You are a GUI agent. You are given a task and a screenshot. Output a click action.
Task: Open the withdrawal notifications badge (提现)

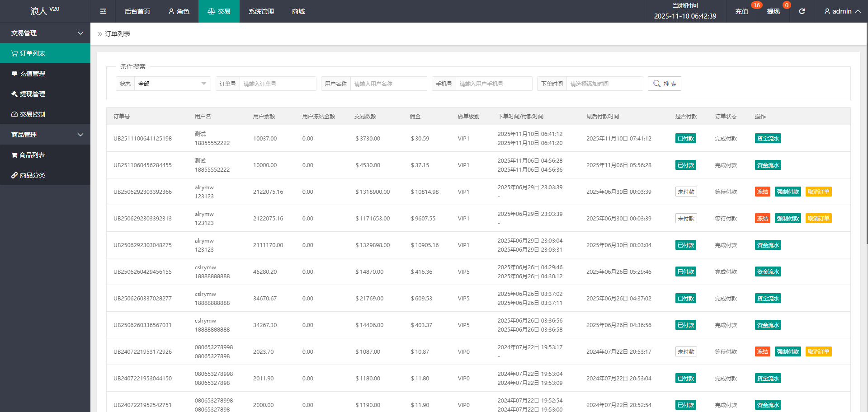773,11
